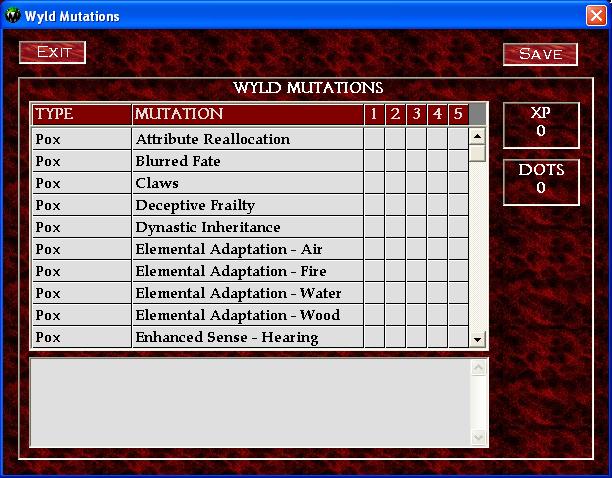Click the TYPE column header
612x478 pixels.
point(82,114)
